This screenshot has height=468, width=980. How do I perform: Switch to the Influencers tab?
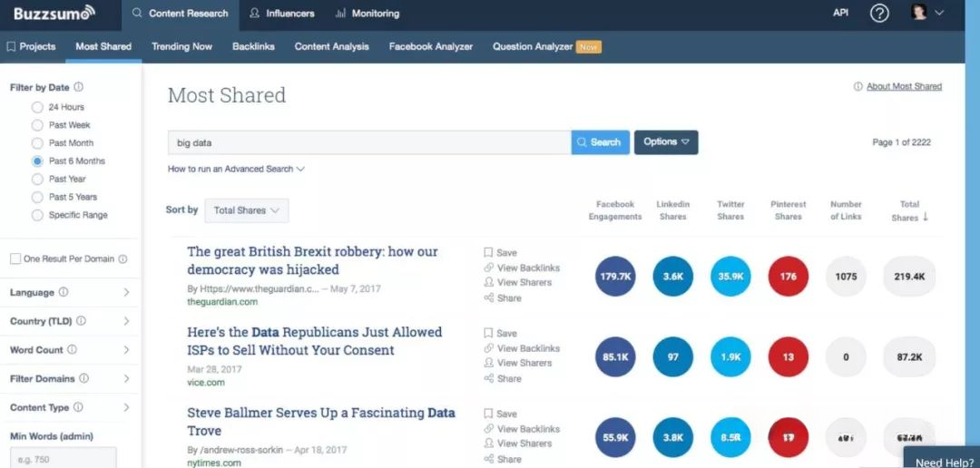pyautogui.click(x=282, y=13)
